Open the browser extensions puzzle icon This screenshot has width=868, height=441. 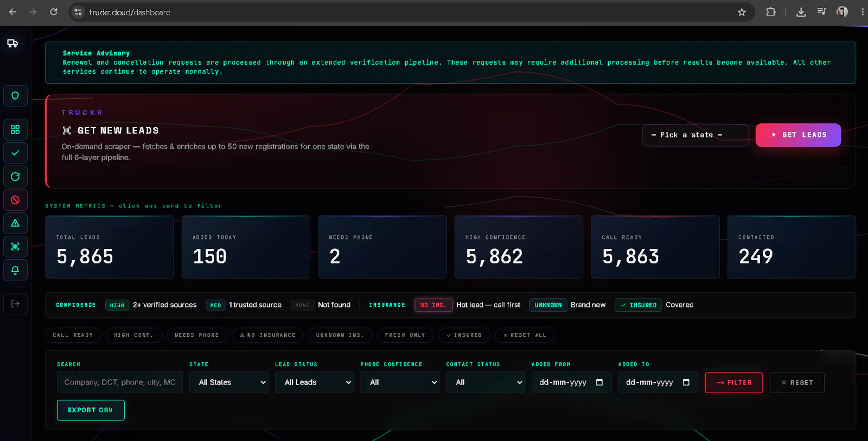[770, 12]
